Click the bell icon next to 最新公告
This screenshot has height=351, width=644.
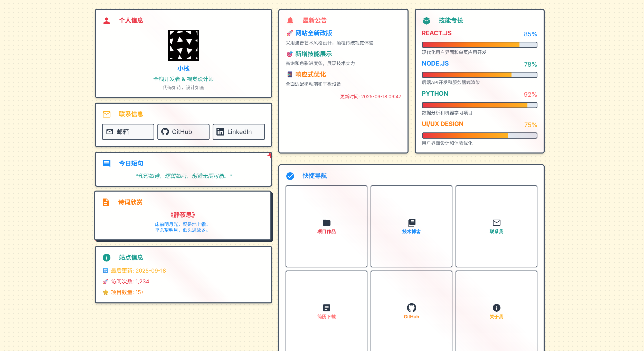(290, 21)
